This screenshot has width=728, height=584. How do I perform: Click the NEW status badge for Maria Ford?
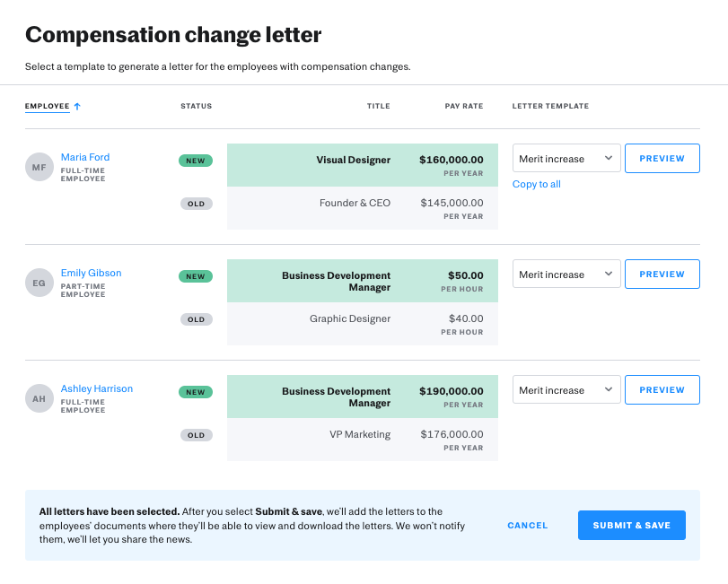point(196,161)
